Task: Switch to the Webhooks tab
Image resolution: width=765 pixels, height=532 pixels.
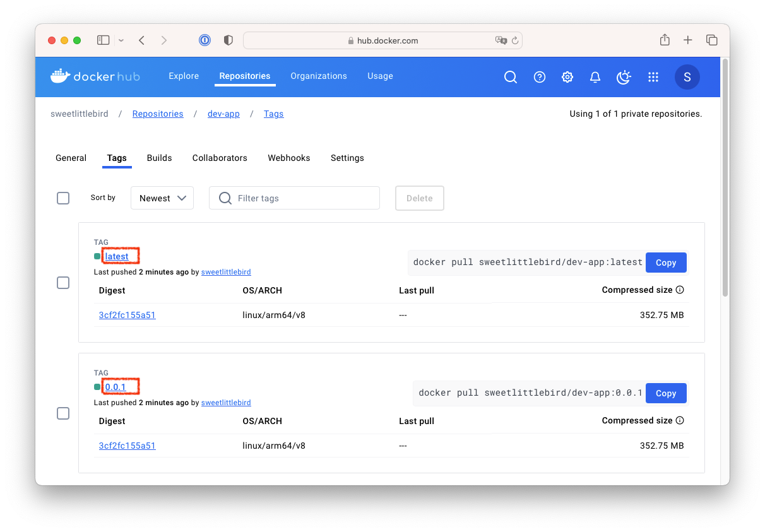Action: pos(289,158)
